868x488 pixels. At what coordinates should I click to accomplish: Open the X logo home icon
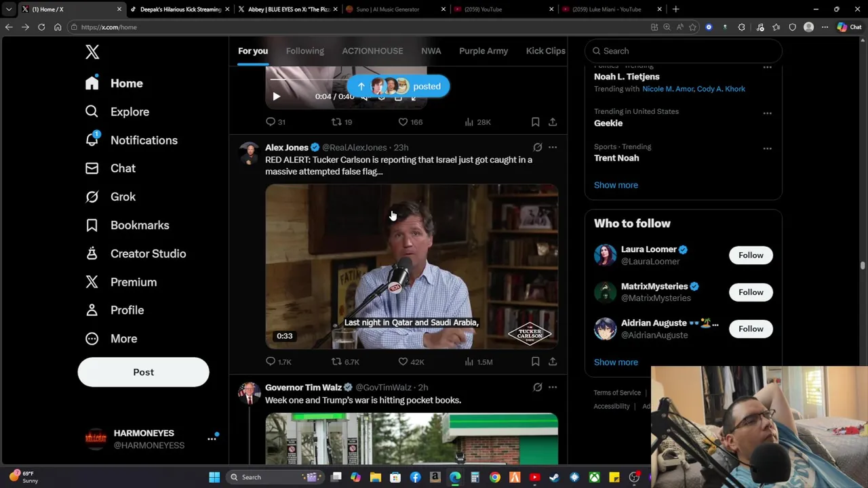click(92, 52)
